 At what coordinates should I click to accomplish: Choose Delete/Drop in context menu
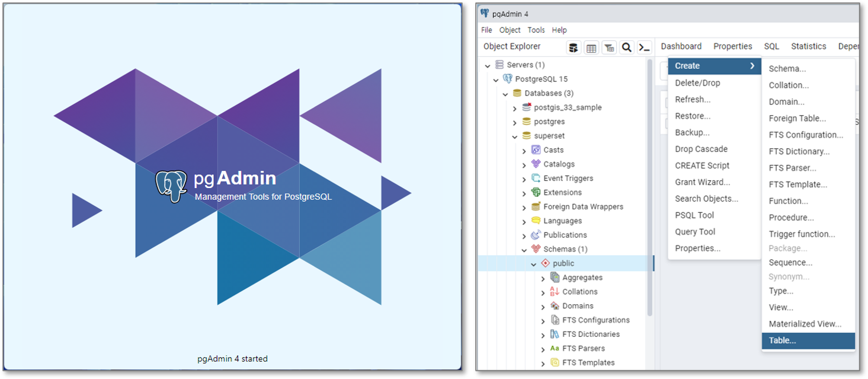714,83
